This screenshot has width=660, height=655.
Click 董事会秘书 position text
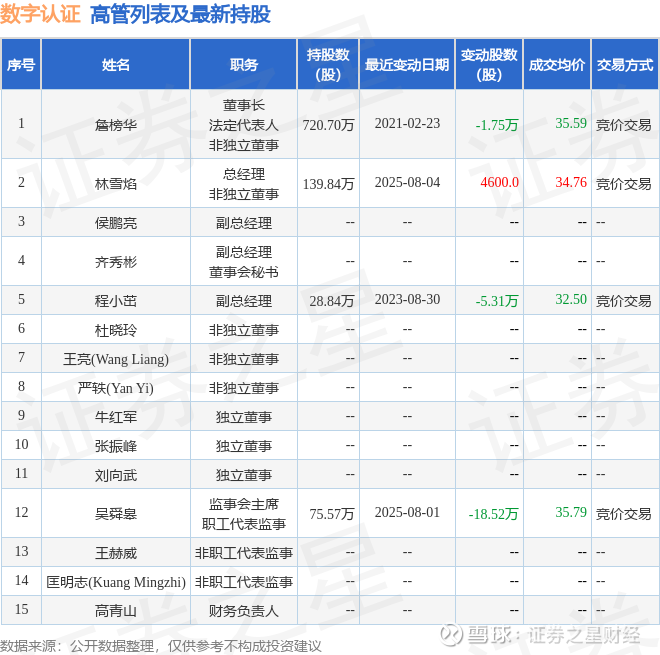244,272
